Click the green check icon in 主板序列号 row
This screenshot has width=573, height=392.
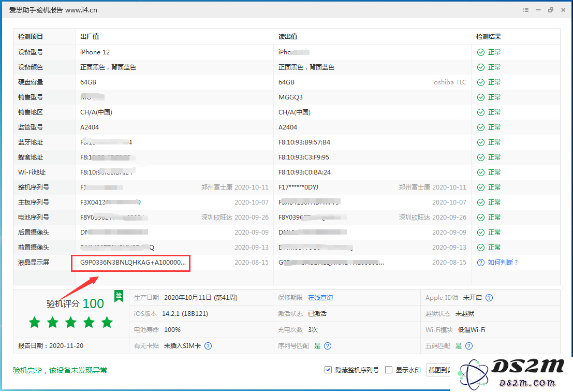coord(480,202)
